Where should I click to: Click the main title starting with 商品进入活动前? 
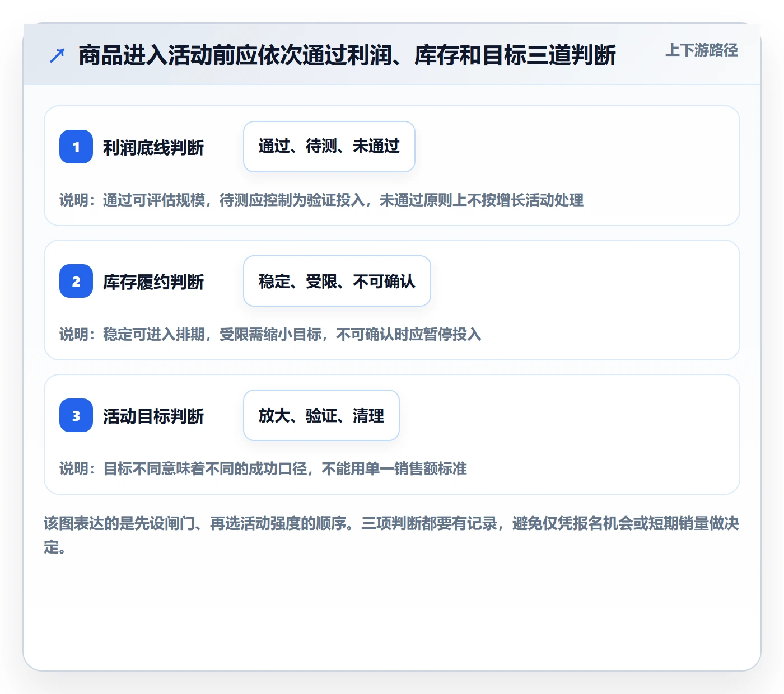click(x=347, y=55)
